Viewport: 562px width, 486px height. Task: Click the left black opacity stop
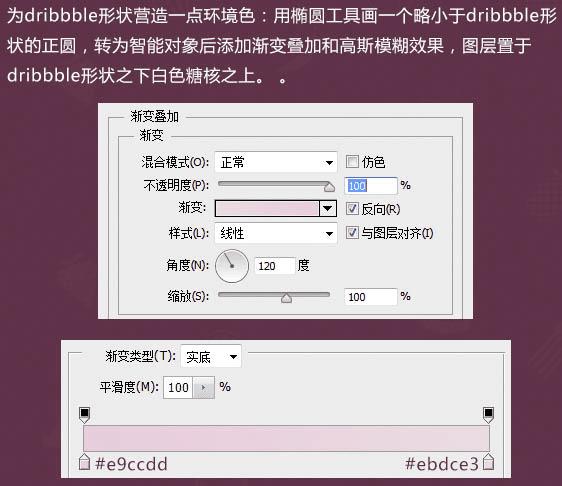pyautogui.click(x=84, y=414)
